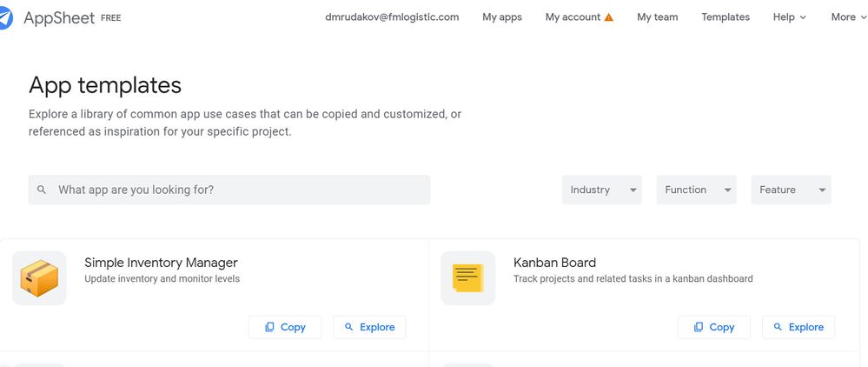Screen dimensions: 868x367
Task: Select Templates in the top navigation
Action: (726, 17)
